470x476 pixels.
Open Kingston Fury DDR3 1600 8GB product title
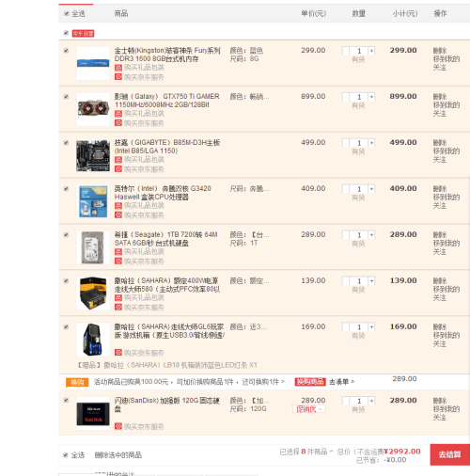(x=167, y=55)
